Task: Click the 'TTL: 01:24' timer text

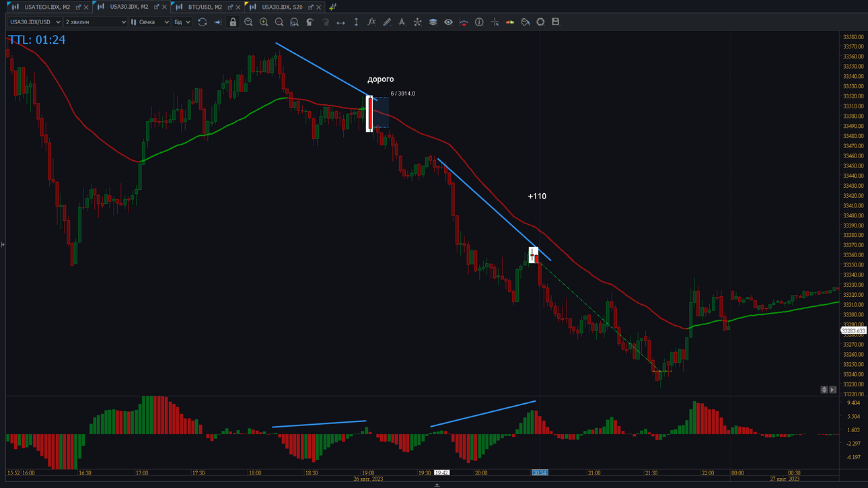Action: coord(37,40)
